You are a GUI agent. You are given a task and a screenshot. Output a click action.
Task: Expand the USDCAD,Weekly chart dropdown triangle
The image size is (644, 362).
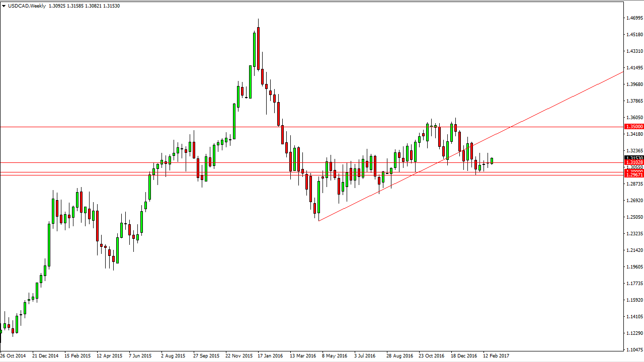click(4, 6)
